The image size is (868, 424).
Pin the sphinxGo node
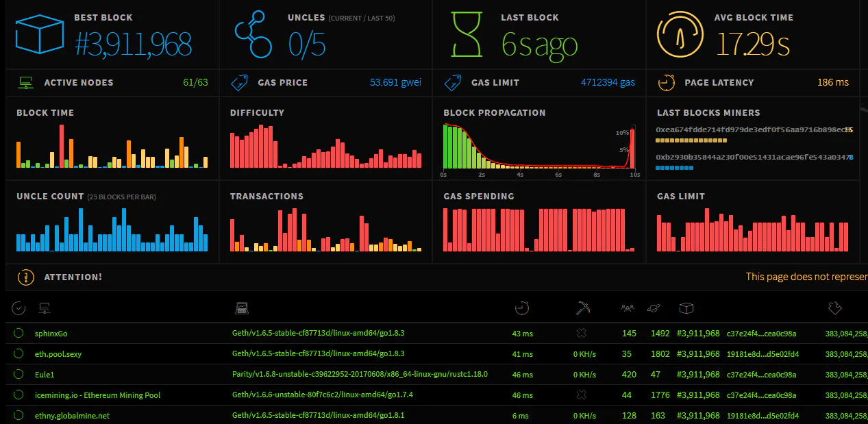point(18,334)
